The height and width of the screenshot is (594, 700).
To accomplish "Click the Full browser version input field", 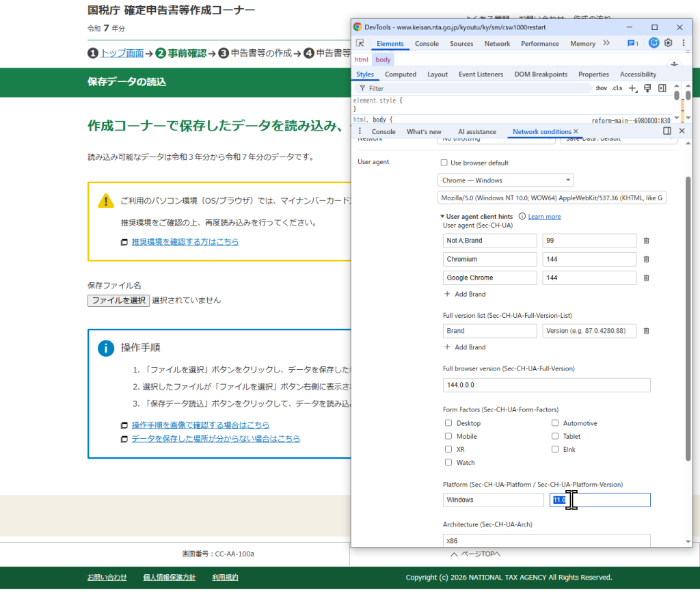I will tap(546, 385).
